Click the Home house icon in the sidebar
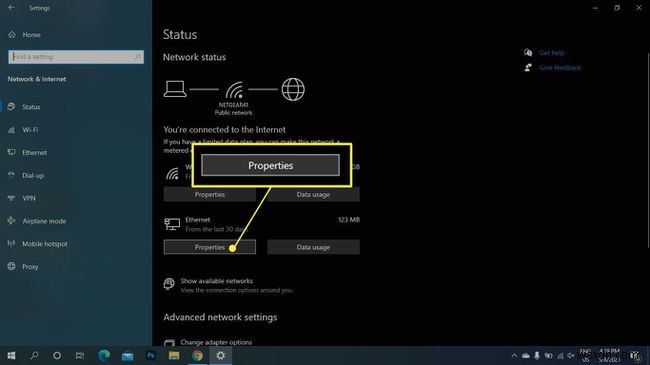Viewport: 650px width, 365px height. click(x=12, y=34)
